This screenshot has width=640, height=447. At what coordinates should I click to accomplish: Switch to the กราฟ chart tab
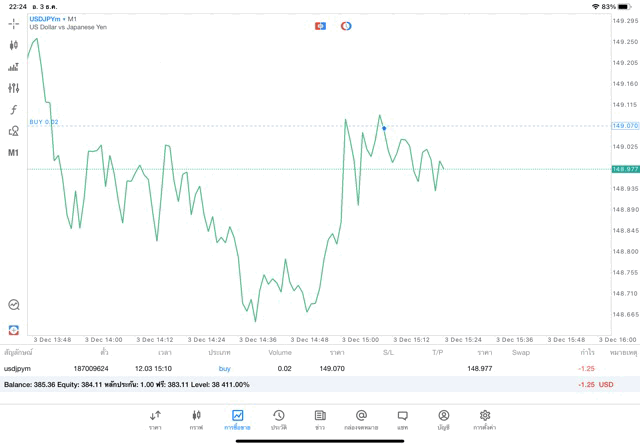[x=196, y=419]
